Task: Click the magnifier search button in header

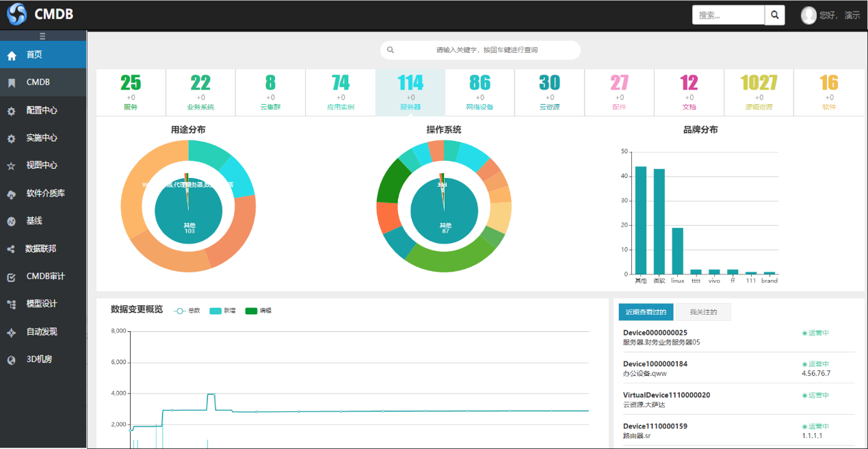Action: click(774, 15)
